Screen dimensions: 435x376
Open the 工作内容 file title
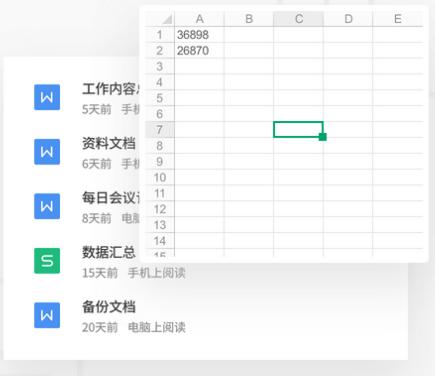coord(111,89)
